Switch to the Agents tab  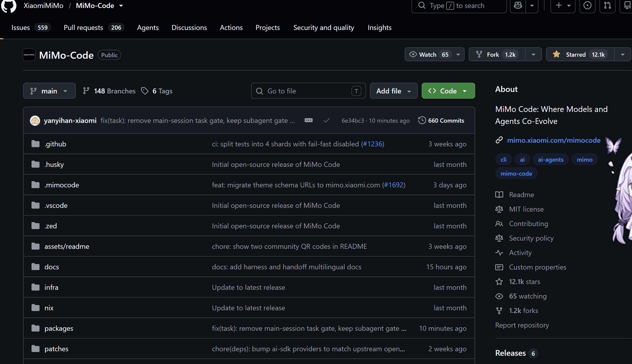148,27
